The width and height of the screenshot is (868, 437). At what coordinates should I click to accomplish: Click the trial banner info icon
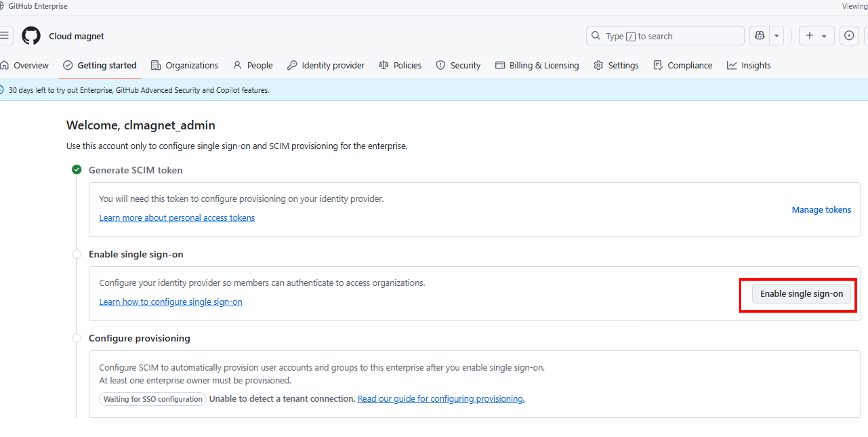[1, 89]
